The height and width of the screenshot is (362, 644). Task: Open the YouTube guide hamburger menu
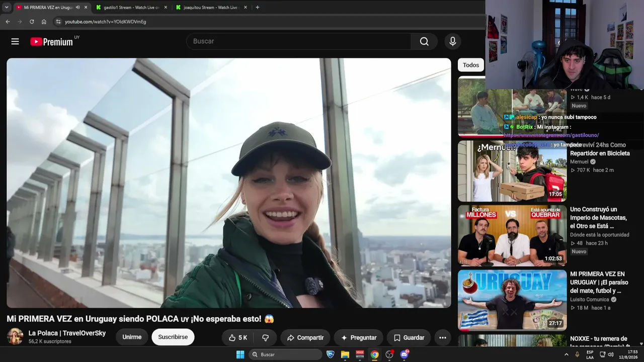[15, 41]
